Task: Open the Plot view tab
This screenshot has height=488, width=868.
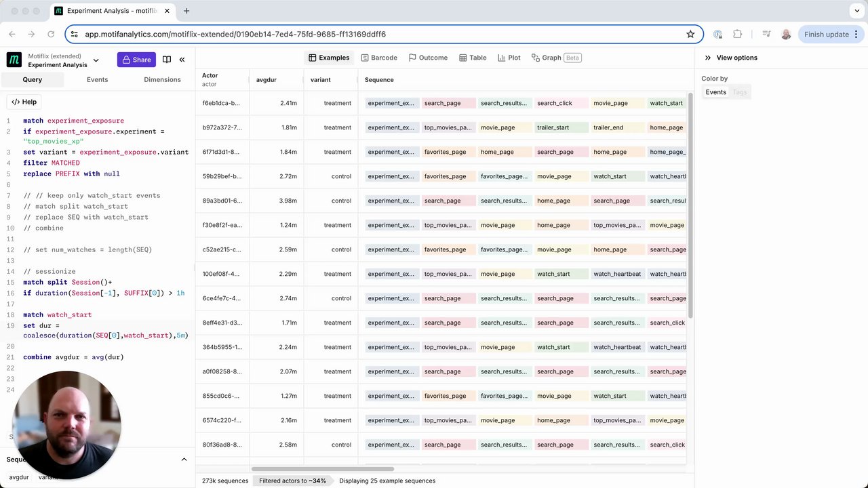Action: pos(509,58)
